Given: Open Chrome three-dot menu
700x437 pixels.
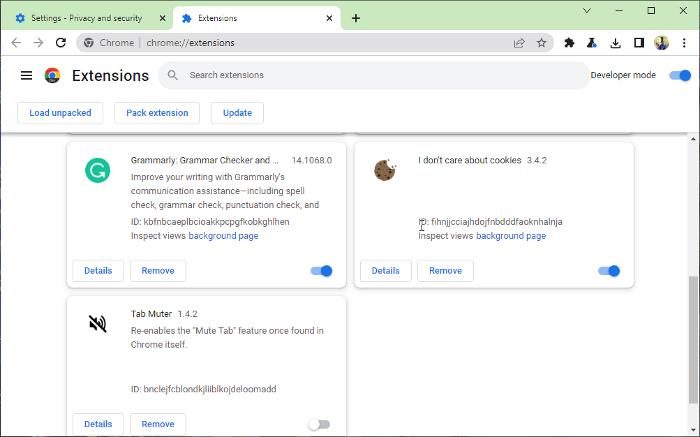Looking at the screenshot, I should click(683, 43).
